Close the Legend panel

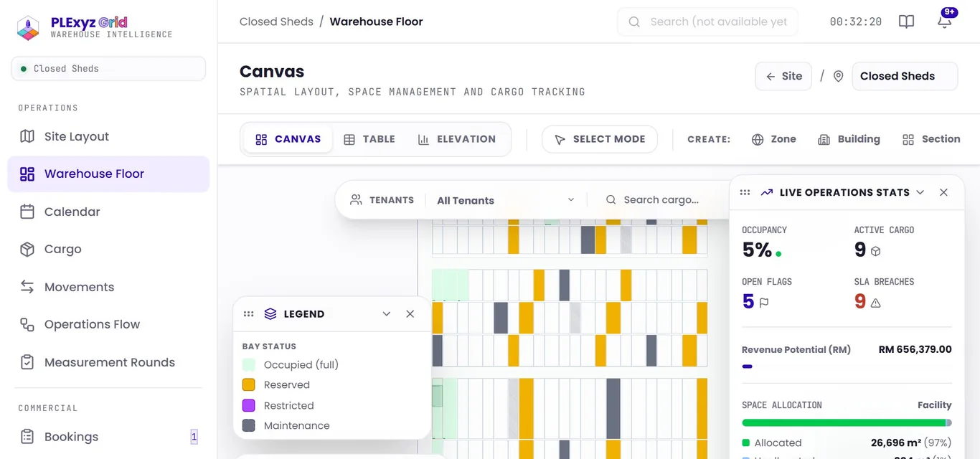pos(410,314)
